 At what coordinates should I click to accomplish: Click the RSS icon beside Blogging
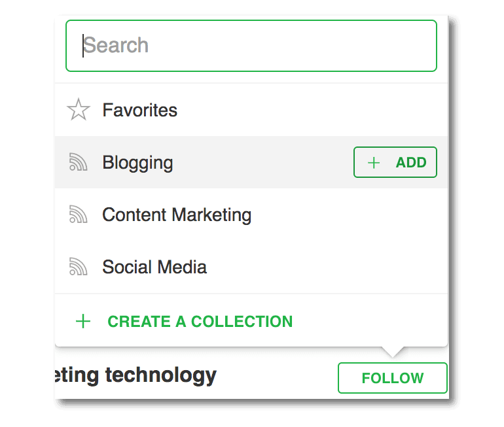(x=78, y=162)
